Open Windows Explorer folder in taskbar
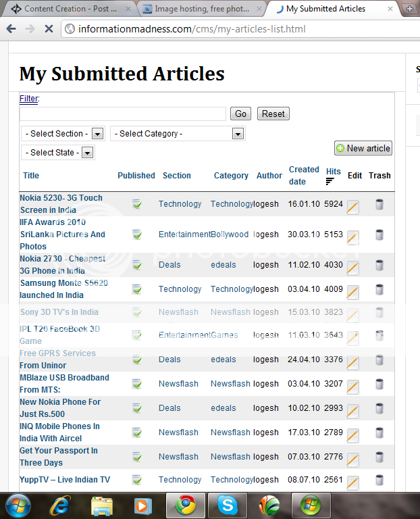 [x=101, y=505]
